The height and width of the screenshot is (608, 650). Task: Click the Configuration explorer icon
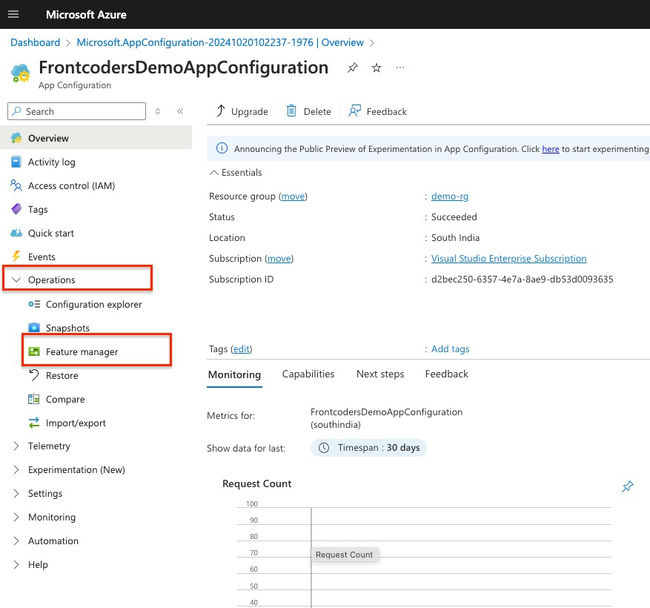pos(34,304)
